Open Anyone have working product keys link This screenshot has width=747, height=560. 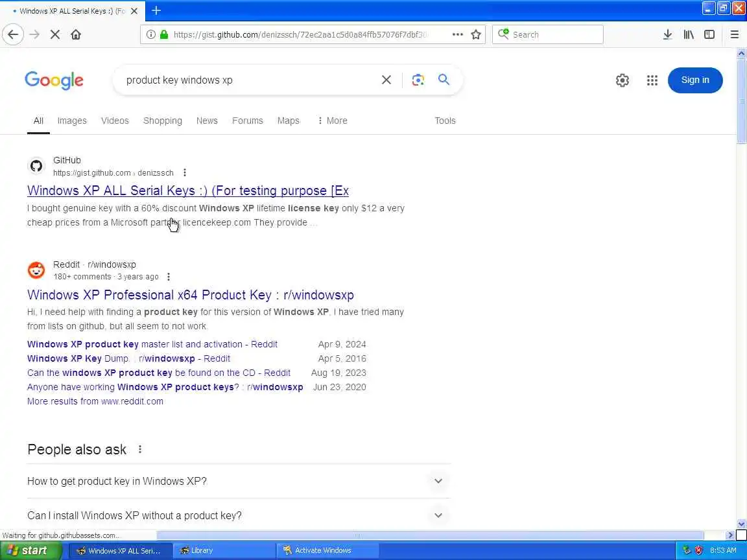tap(165, 387)
